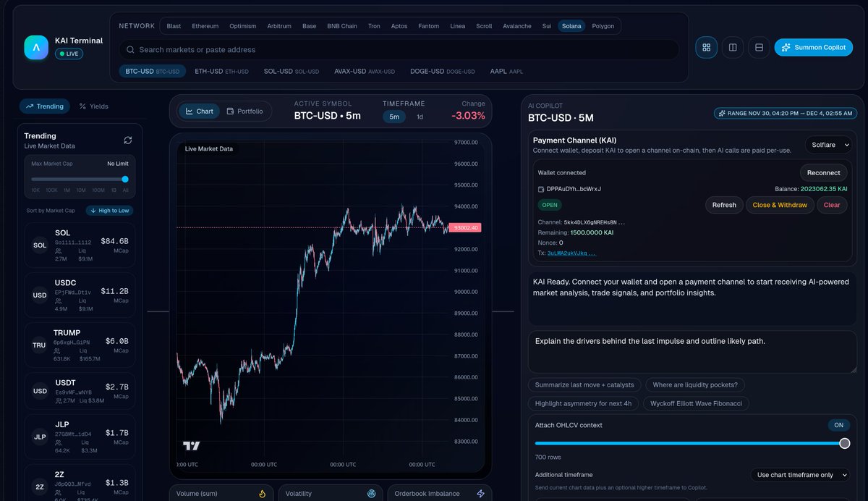
Task: Select Blast network
Action: [174, 26]
